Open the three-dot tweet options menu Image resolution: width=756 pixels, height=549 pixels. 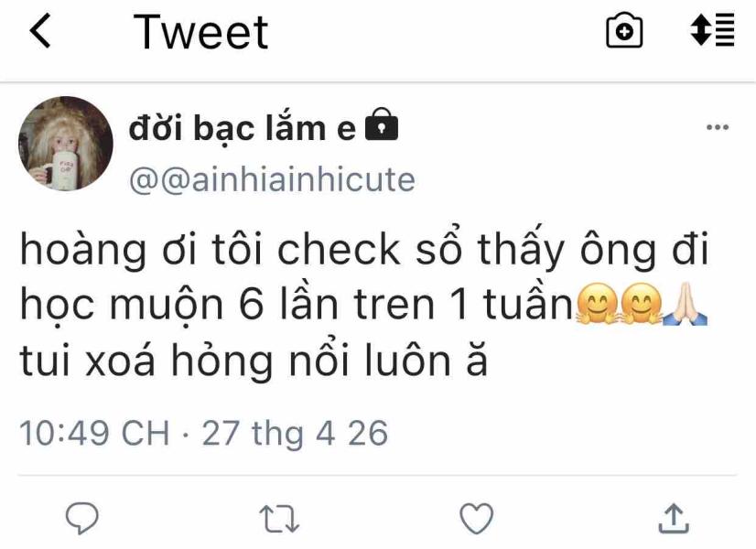point(717,127)
